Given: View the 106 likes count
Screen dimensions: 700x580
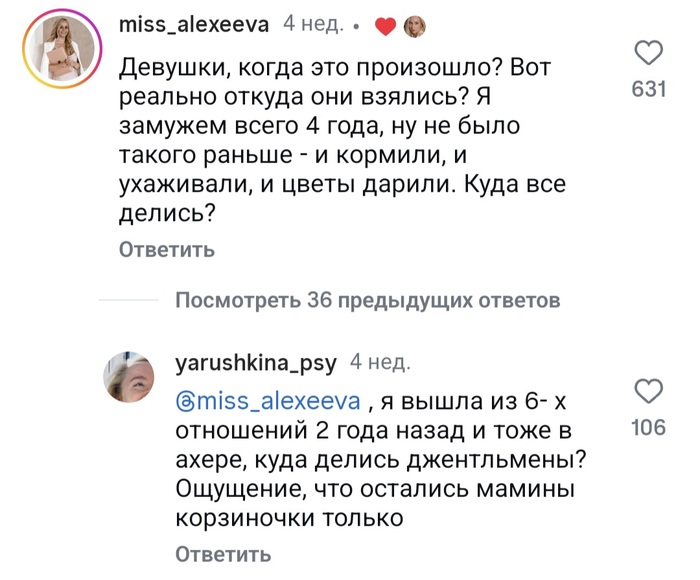Looking at the screenshot, I should [650, 428].
